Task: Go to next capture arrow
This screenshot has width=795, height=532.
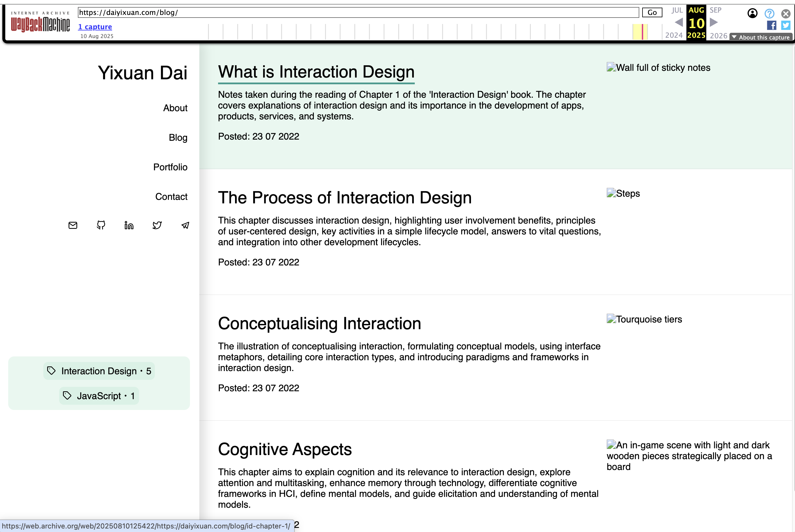Action: pyautogui.click(x=714, y=23)
